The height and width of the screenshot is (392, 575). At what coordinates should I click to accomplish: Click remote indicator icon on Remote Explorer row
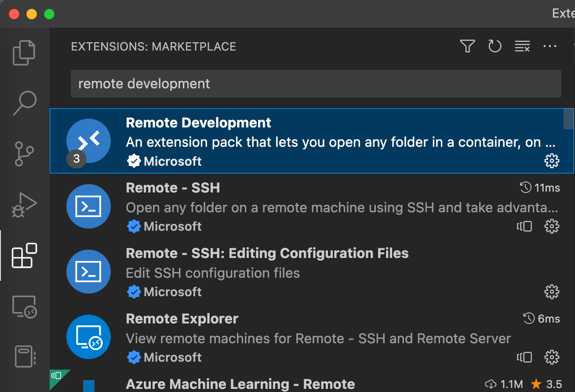point(524,357)
